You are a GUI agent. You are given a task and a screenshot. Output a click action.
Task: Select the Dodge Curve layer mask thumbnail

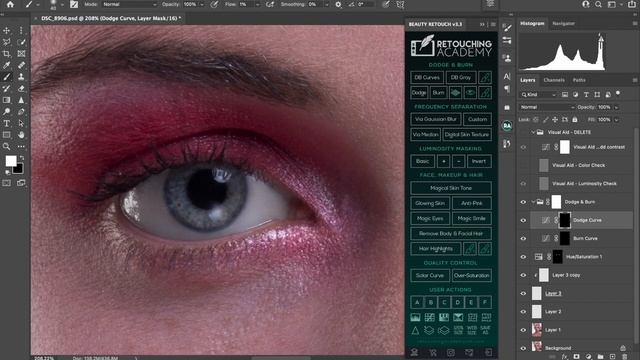pyautogui.click(x=564, y=220)
